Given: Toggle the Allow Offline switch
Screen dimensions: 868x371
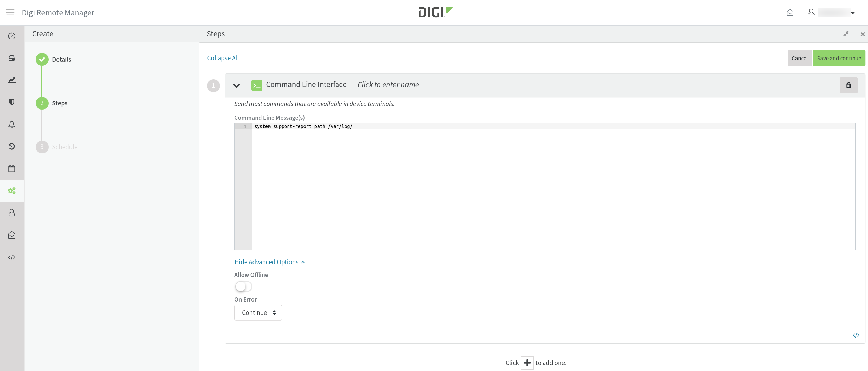Looking at the screenshot, I should [244, 286].
